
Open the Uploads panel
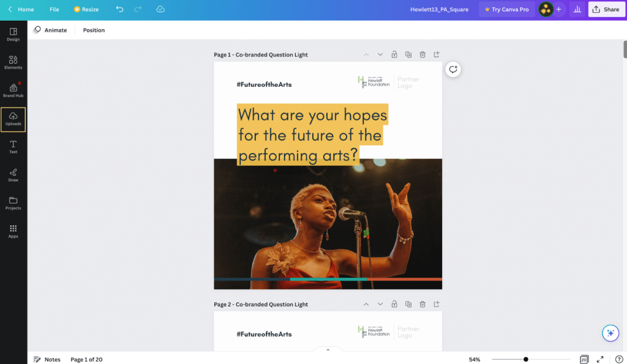pos(13,119)
